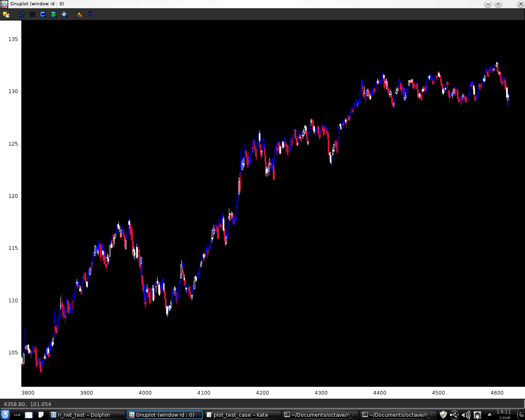Viewport: 525px width, 420px height.
Task: Switch to the n_net_test – Dolphin window
Action: coord(87,415)
